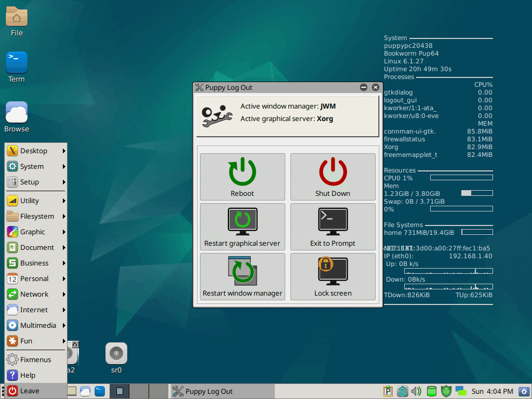Click the show-desktop icon in the taskbar
This screenshot has height=399, width=532.
[72, 391]
